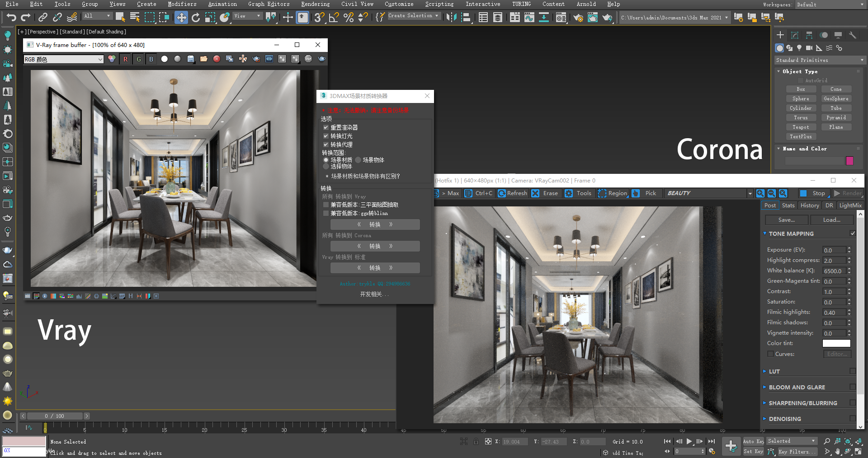This screenshot has width=868, height=458.
Task: Click the blue B channel in V-Ray frame buffer
Action: (x=151, y=59)
